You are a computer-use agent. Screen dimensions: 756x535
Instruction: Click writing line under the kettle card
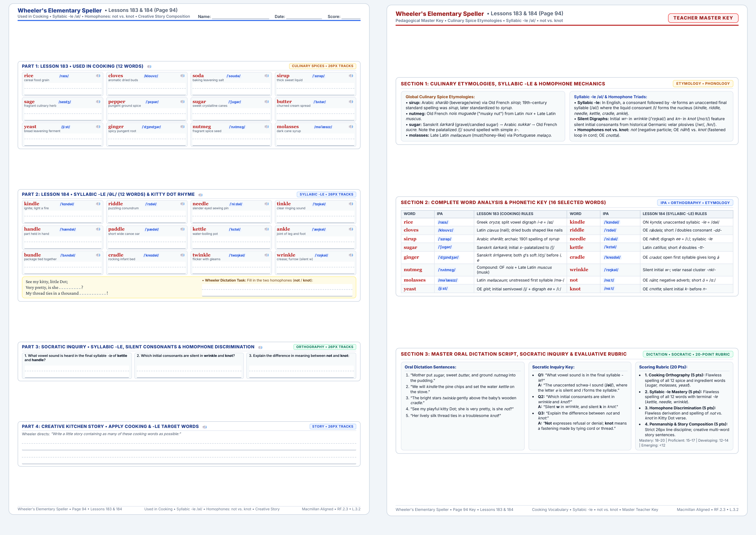[231, 242]
